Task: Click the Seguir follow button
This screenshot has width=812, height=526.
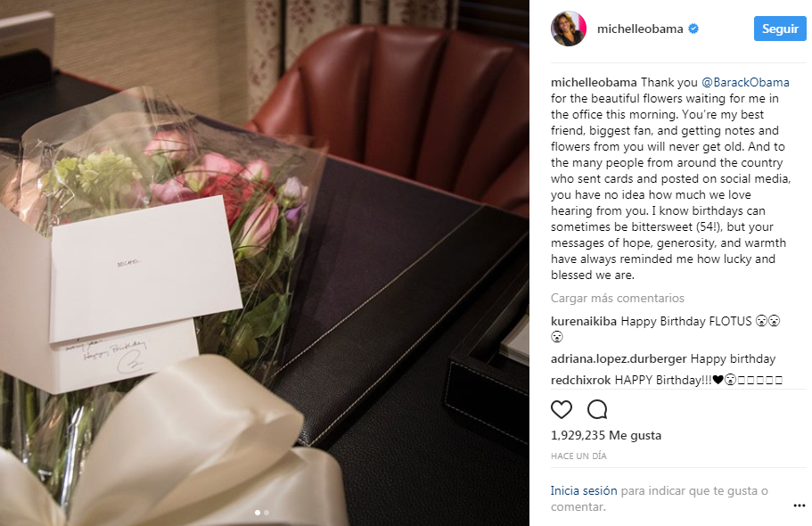Action: 780,29
